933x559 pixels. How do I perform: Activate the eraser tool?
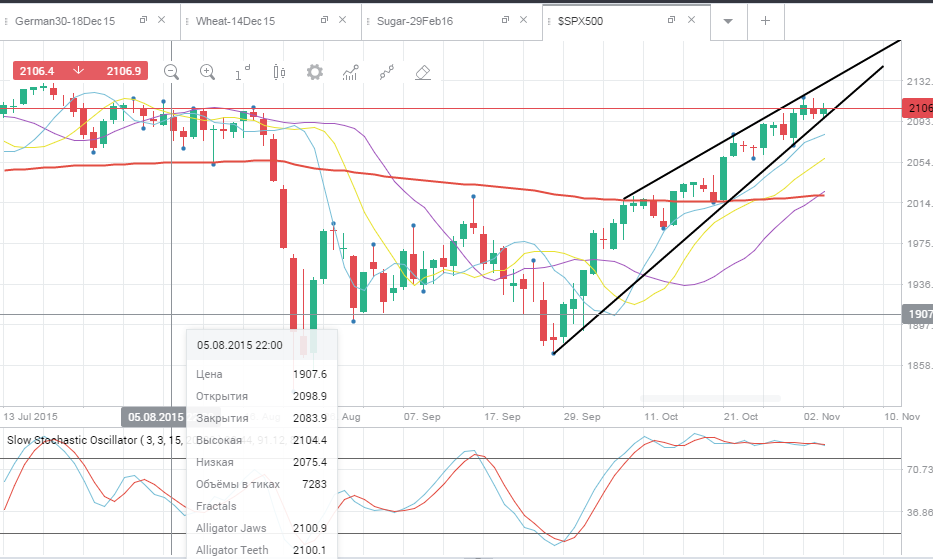coord(422,73)
